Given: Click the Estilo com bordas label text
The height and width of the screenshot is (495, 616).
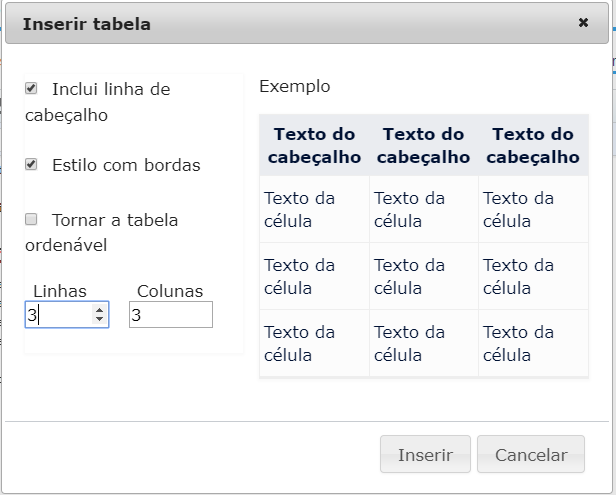Looking at the screenshot, I should click(x=126, y=165).
